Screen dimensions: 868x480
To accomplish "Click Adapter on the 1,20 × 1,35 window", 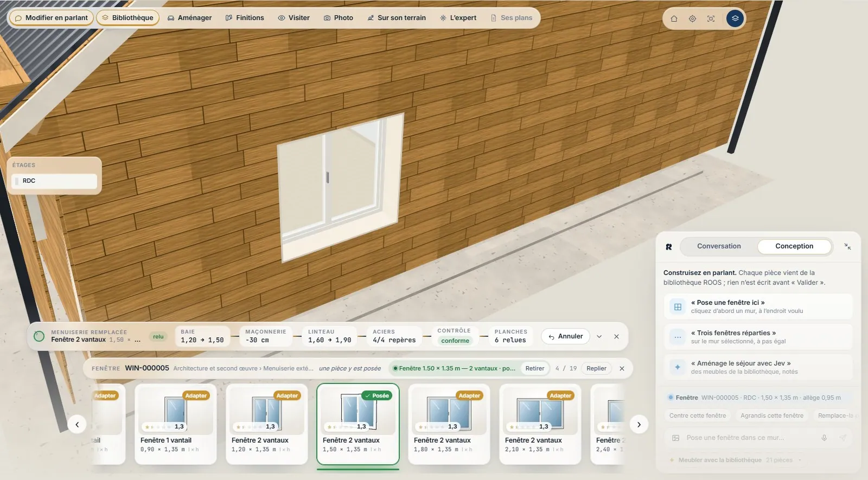I will (287, 396).
